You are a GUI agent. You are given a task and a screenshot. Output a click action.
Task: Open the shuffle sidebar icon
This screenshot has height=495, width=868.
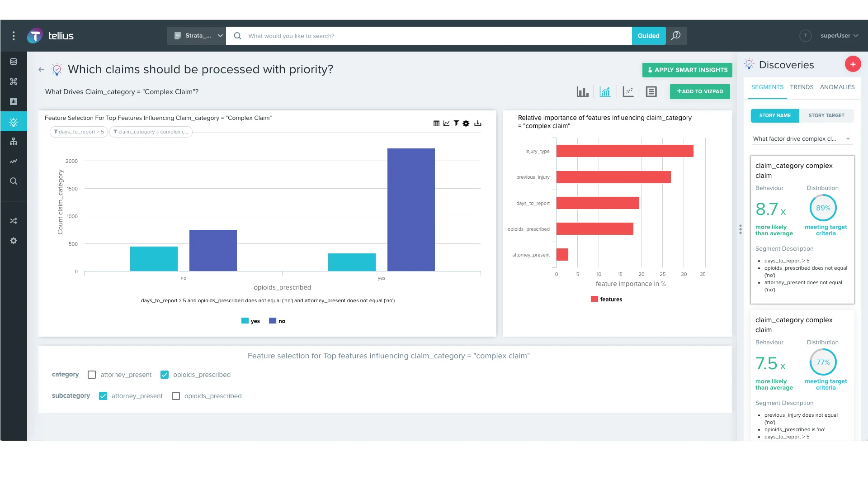[x=14, y=221]
